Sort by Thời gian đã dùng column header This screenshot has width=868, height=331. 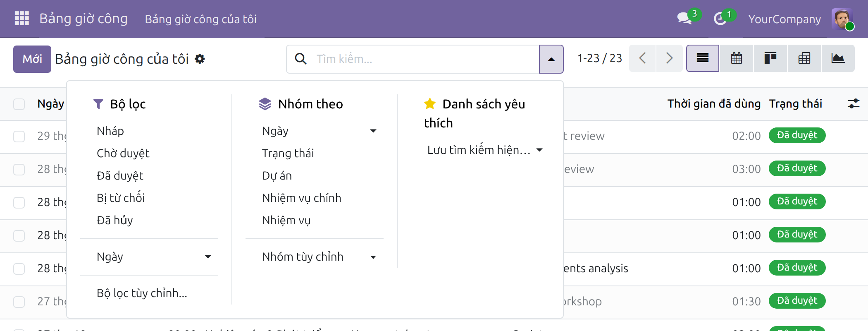[x=714, y=103]
